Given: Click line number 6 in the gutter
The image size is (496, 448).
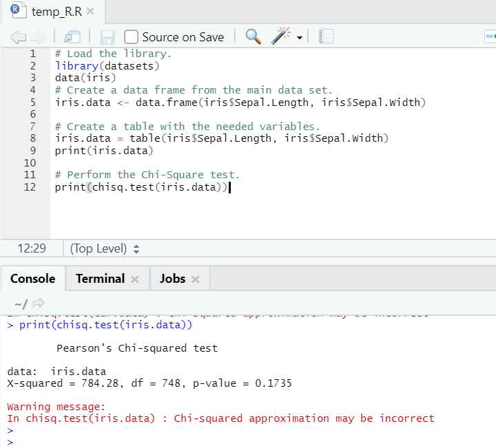Looking at the screenshot, I should [33, 114].
